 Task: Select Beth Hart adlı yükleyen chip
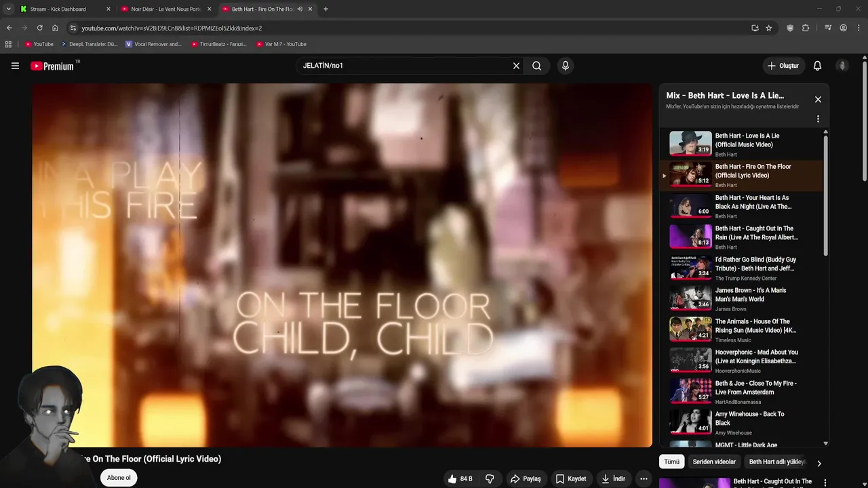click(x=777, y=462)
